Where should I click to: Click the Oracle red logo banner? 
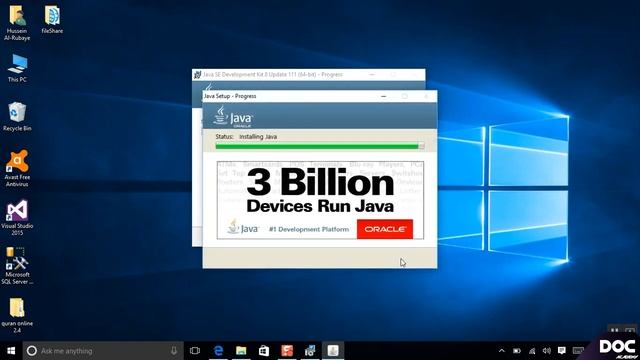[385, 229]
